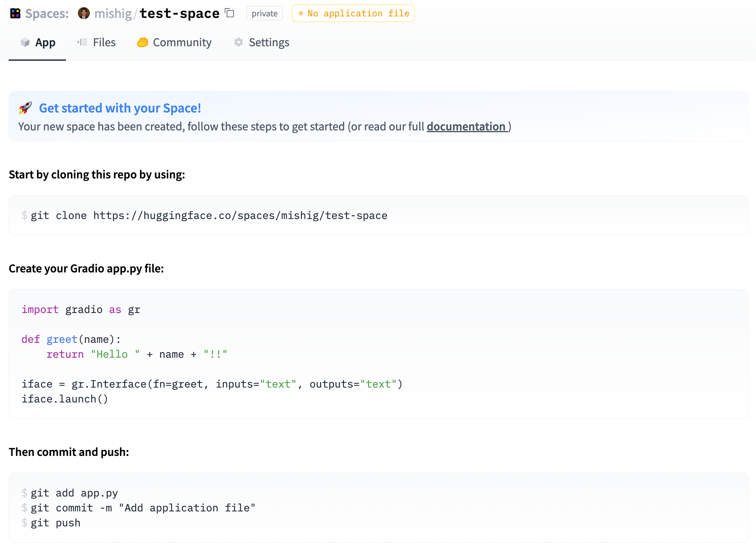The width and height of the screenshot is (756, 549).
Task: Open the test-space repository title link
Action: pyautogui.click(x=179, y=13)
